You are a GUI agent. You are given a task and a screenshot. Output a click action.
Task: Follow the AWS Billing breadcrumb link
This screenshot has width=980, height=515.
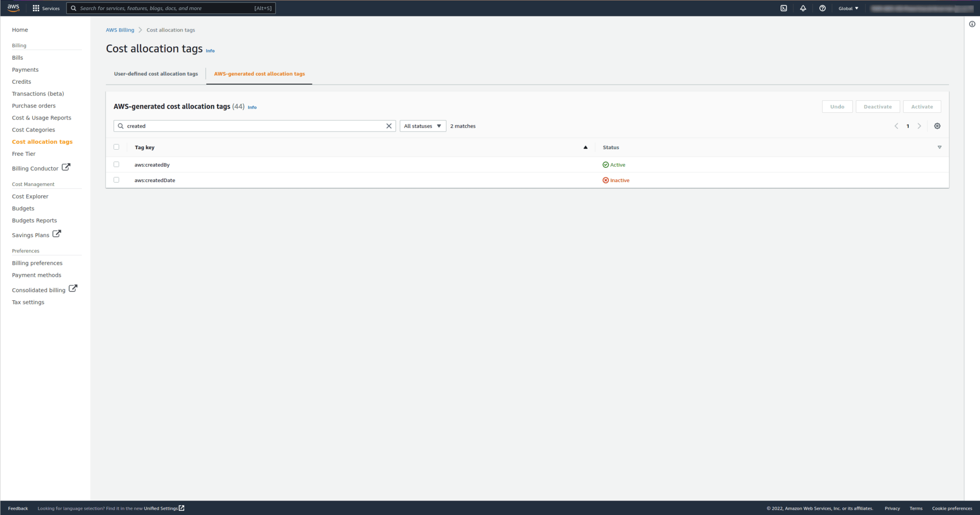[x=120, y=30]
